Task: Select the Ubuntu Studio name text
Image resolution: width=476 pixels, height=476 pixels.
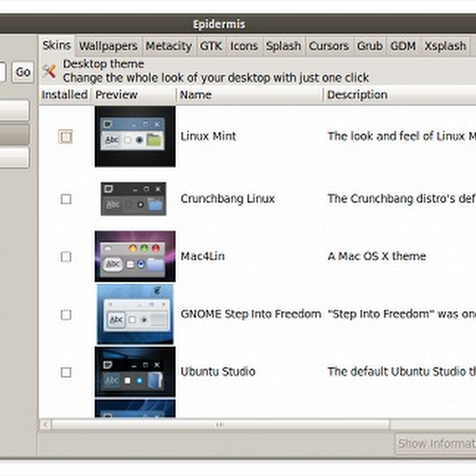Action: 218,372
